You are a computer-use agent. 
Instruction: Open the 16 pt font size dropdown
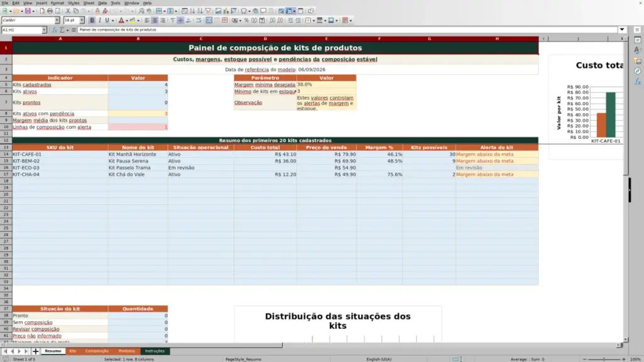pyautogui.click(x=82, y=21)
